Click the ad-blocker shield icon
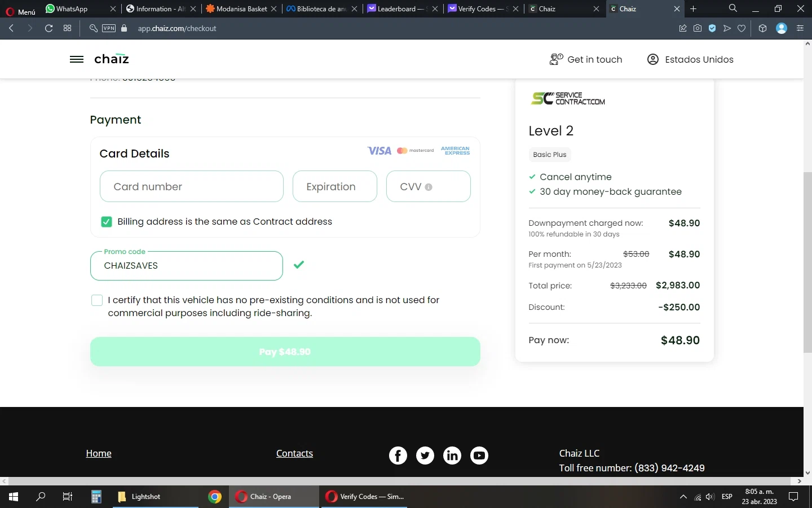The image size is (812, 508). (x=712, y=28)
